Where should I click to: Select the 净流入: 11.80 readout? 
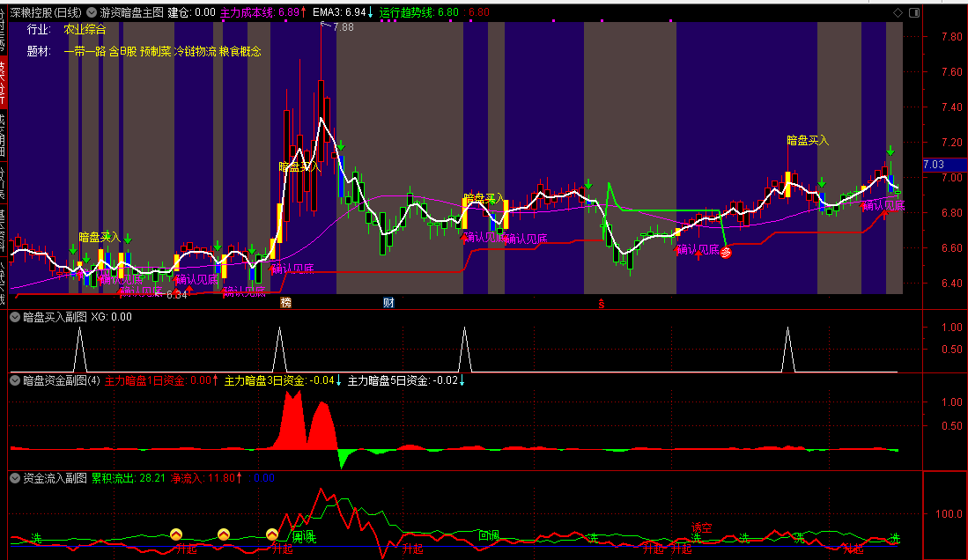pos(207,478)
